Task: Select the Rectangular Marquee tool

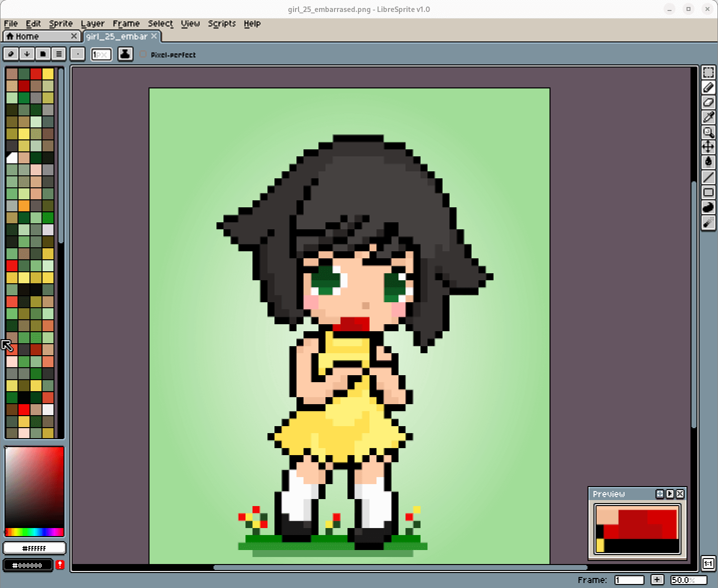Action: [x=708, y=72]
